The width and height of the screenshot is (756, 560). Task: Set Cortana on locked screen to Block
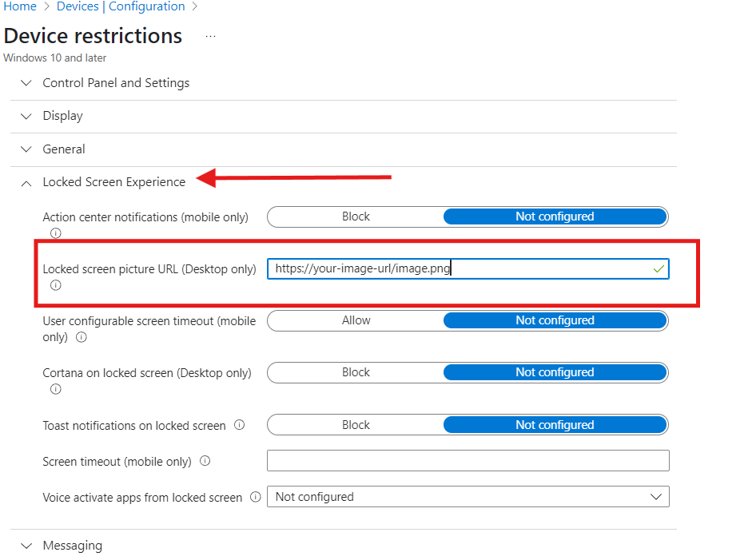pyautogui.click(x=356, y=372)
